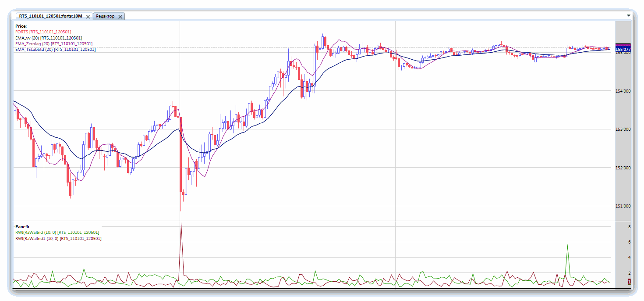This screenshot has height=301, width=644.
Task: Close the Редактор tab
Action: click(x=120, y=17)
